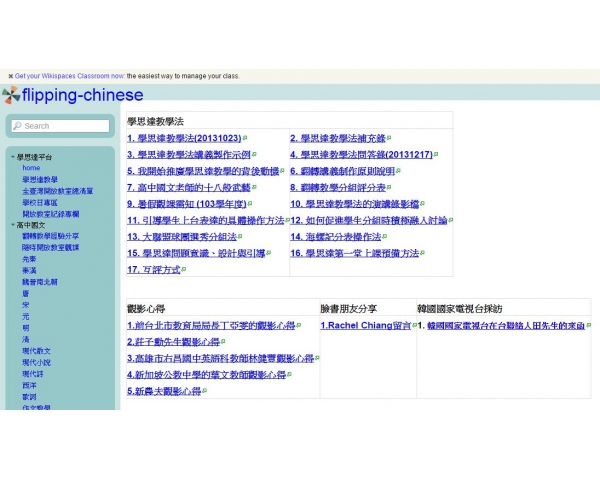Open 4.新加坡公教中學的華文教師觀影心得
This screenshot has width=600, height=480.
[207, 375]
